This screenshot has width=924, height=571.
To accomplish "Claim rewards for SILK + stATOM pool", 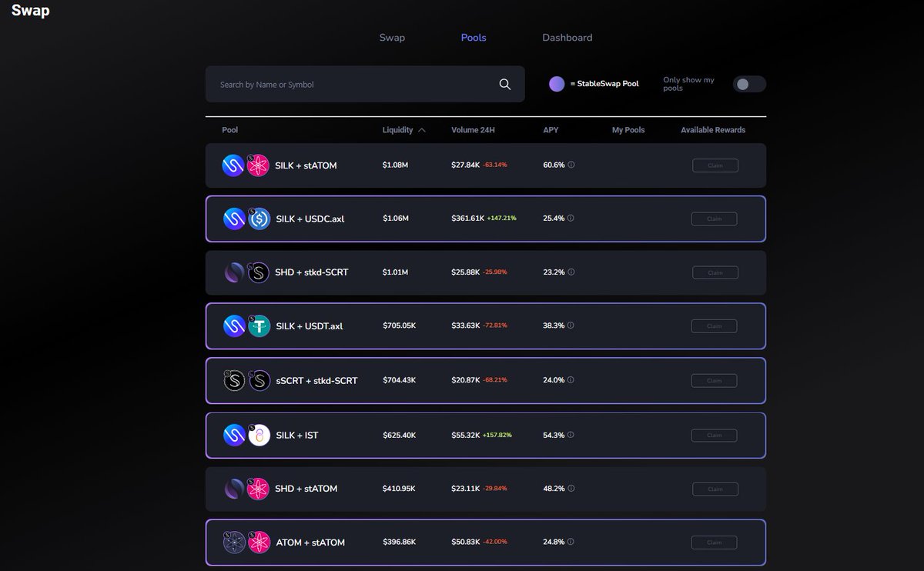I will click(715, 165).
